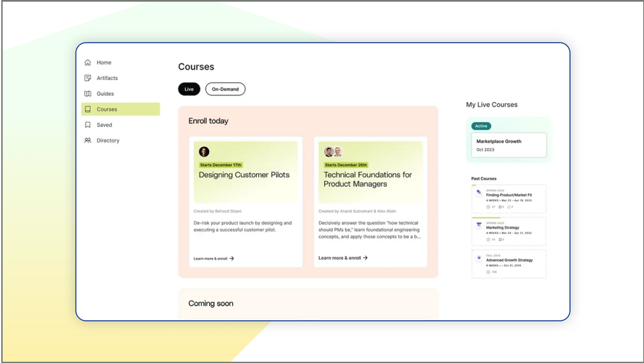
Task: Select the Courses book icon
Action: (x=88, y=109)
